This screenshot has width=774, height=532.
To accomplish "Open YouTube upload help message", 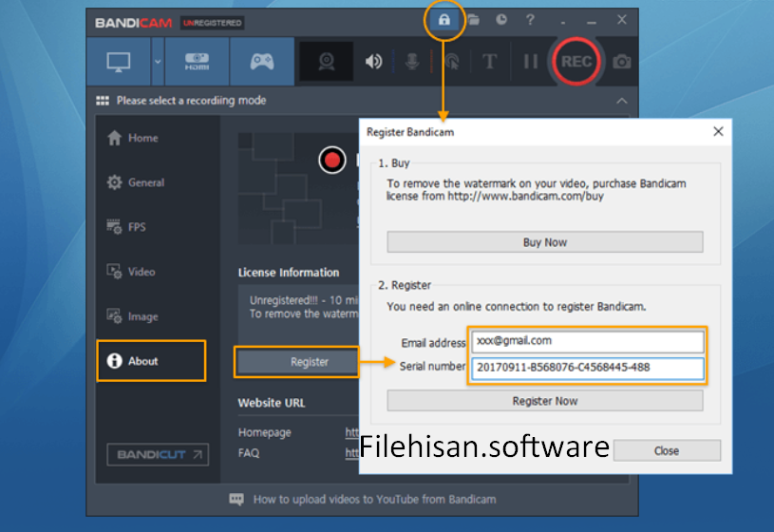I will point(374,500).
